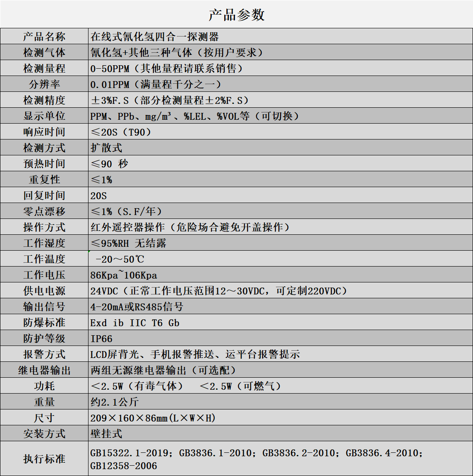Click the 24VDC power supply value cell
The image size is (473, 476).
coord(281,290)
